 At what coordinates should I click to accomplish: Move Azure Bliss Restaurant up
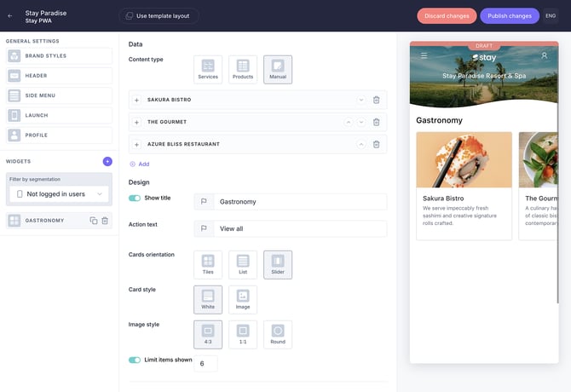pos(360,145)
